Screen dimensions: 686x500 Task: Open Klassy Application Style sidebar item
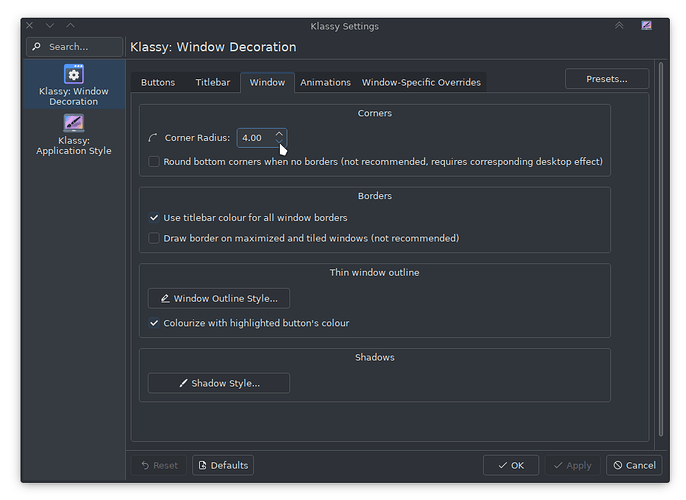(x=73, y=134)
